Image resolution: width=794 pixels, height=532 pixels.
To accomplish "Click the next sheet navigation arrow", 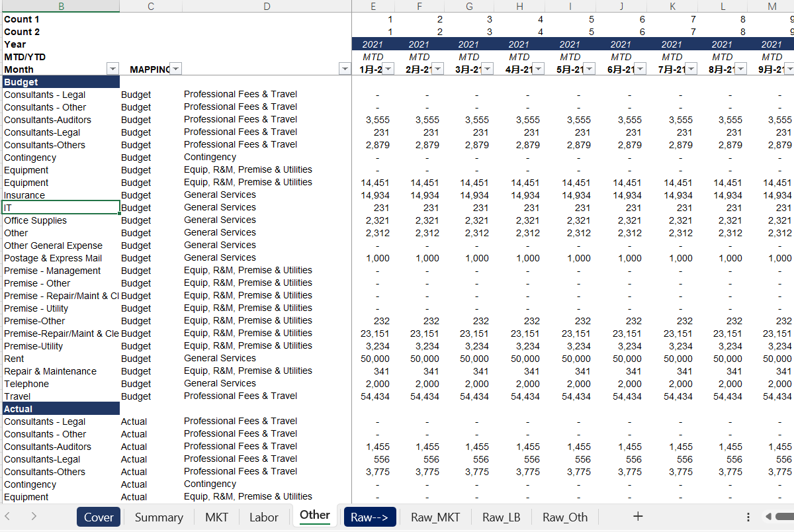I will (34, 517).
